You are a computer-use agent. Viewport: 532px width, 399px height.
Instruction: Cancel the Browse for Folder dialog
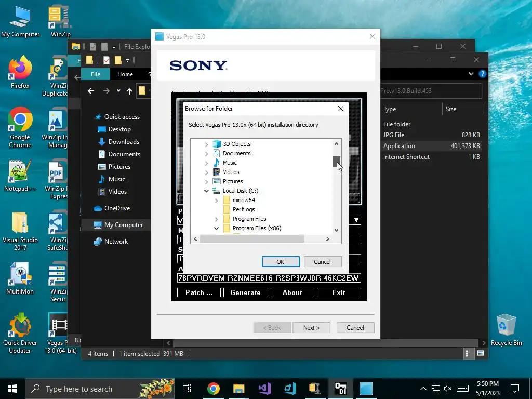click(x=322, y=262)
